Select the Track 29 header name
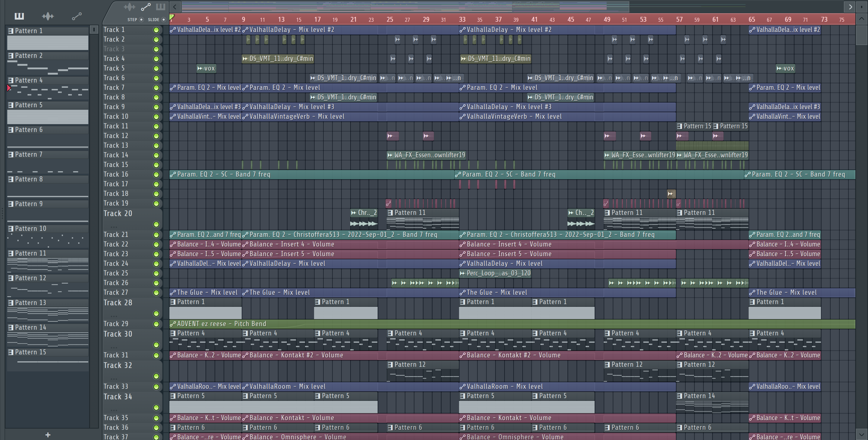The image size is (868, 440). click(x=115, y=324)
